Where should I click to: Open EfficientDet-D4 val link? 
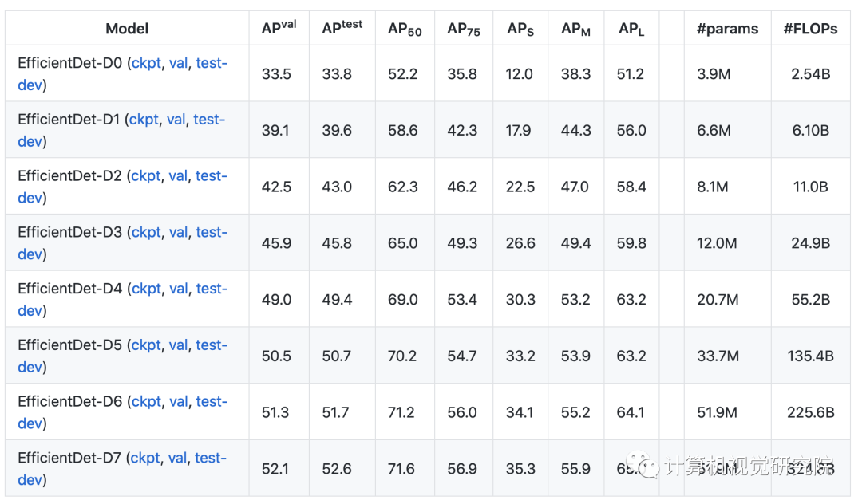point(178,289)
